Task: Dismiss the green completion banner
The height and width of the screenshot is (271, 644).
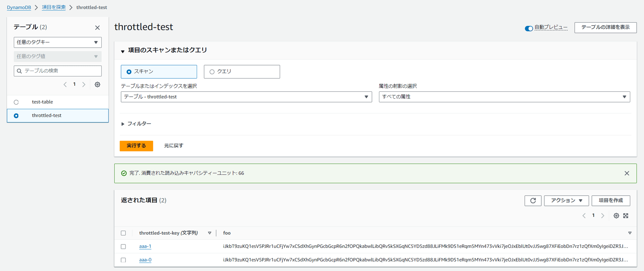Action: coord(627,173)
